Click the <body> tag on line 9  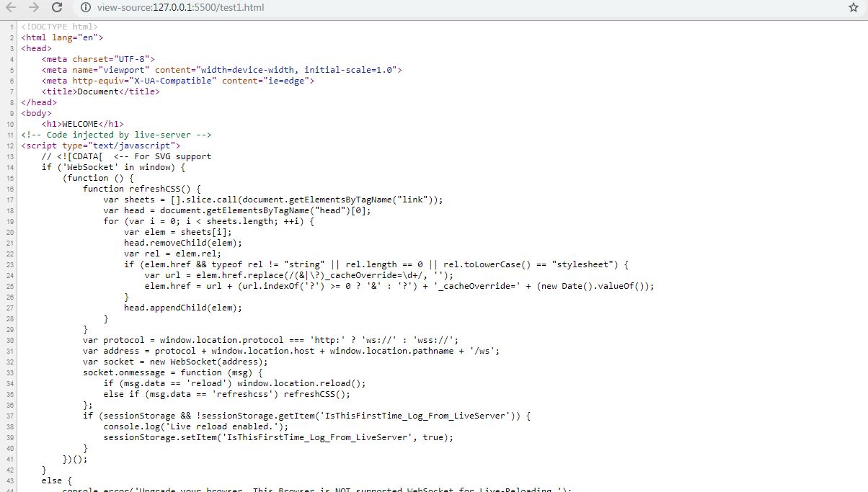tap(36, 113)
